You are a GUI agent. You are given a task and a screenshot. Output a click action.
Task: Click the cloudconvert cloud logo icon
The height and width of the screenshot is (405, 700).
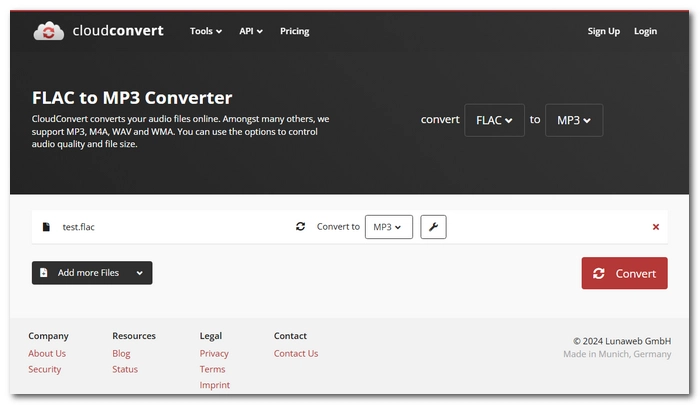coord(49,31)
